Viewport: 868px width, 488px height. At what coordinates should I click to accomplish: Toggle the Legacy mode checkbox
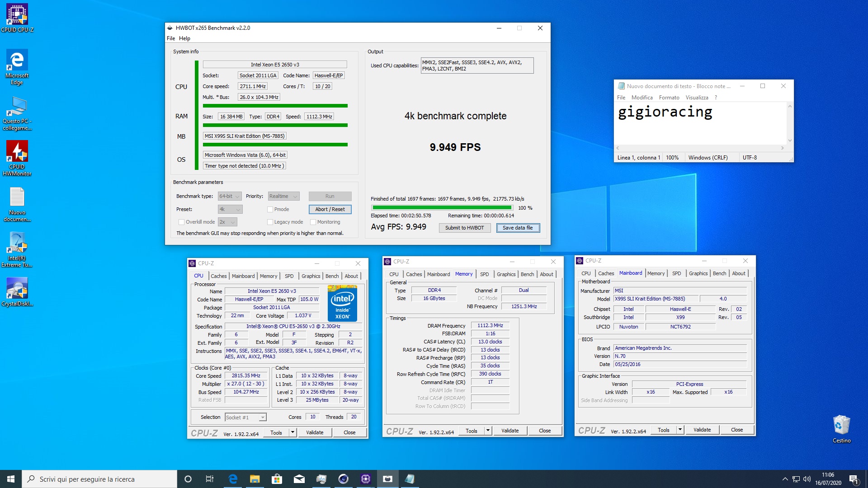(270, 222)
